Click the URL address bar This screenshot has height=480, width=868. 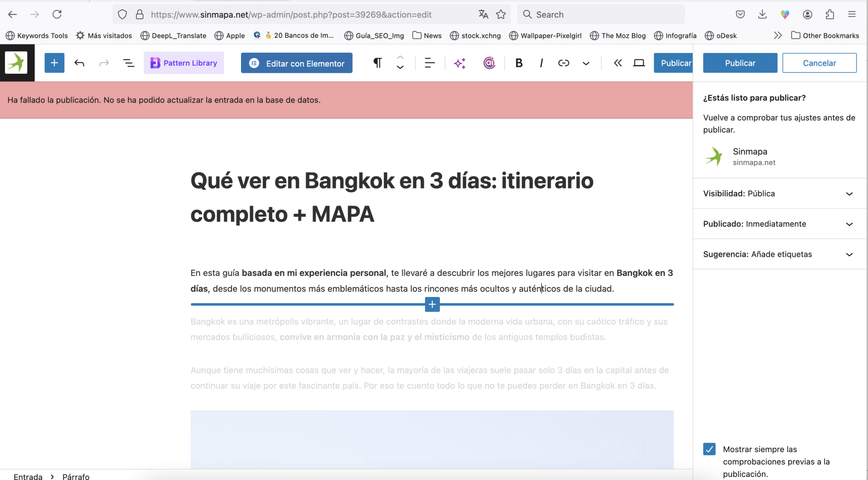(291, 15)
